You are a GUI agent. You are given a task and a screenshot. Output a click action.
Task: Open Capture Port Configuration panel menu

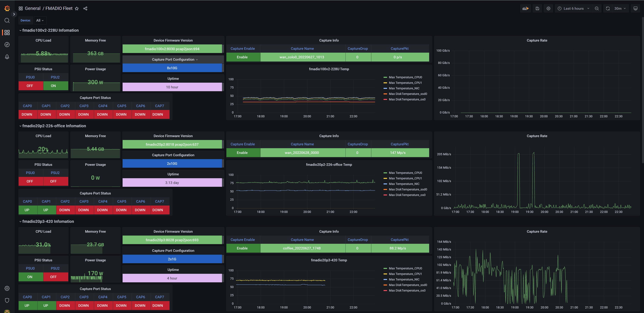tap(173, 60)
